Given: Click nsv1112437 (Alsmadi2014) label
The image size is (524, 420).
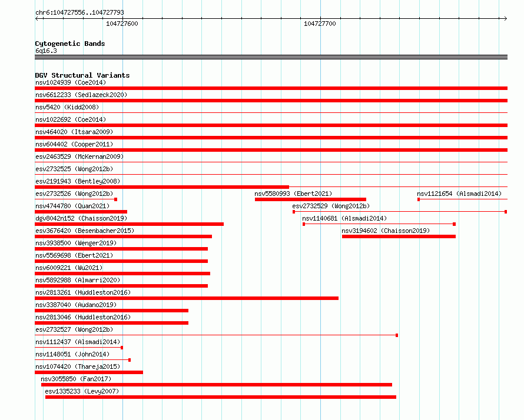Looking at the screenshot, I should pyautogui.click(x=78, y=342).
